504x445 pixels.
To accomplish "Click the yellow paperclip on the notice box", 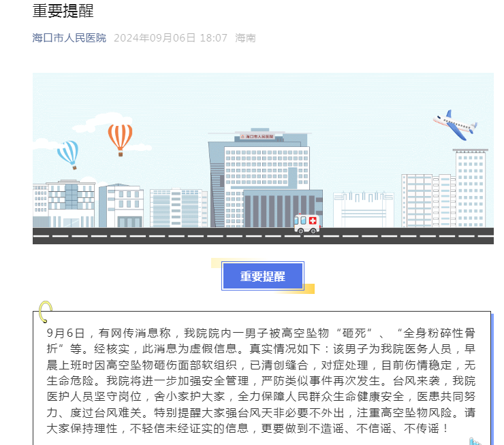I will [44, 311].
